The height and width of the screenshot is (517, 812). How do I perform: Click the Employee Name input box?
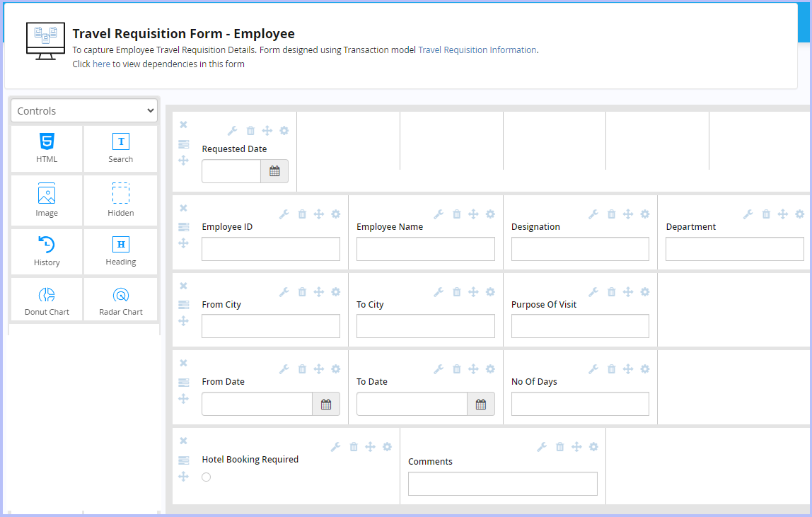426,249
